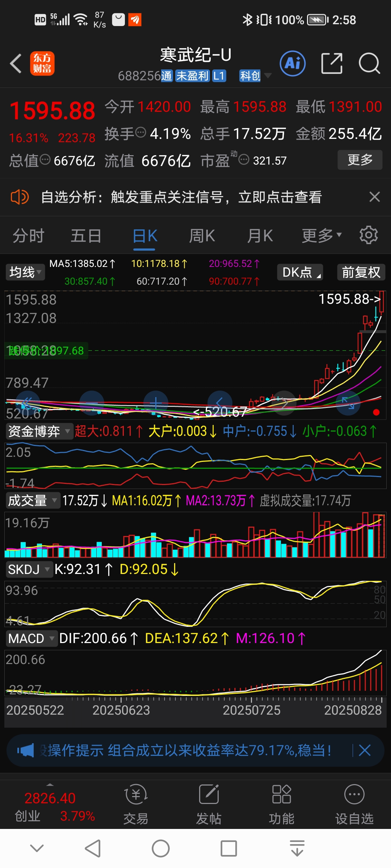Tap the share/export icon
Viewport: 391px width, 868px height.
[332, 64]
